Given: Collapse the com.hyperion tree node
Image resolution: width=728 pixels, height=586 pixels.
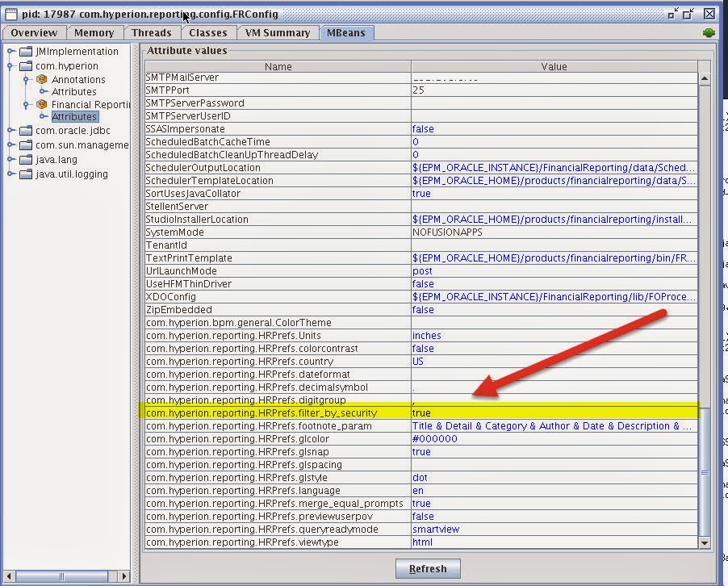Looking at the screenshot, I should [10, 66].
